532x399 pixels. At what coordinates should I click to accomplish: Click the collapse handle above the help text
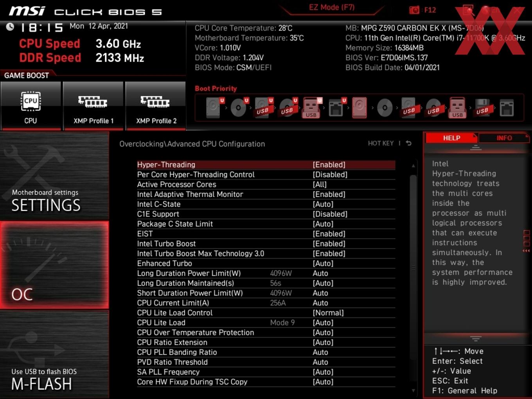[x=476, y=147]
